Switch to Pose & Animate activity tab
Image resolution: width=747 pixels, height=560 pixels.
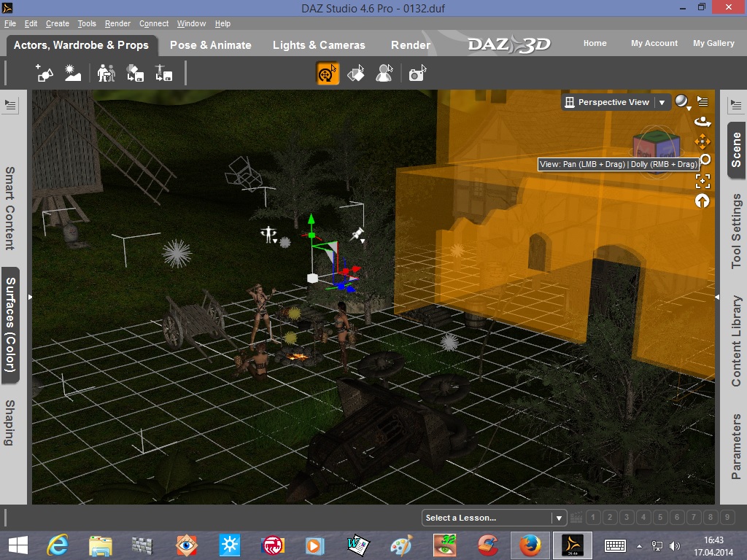coord(211,45)
